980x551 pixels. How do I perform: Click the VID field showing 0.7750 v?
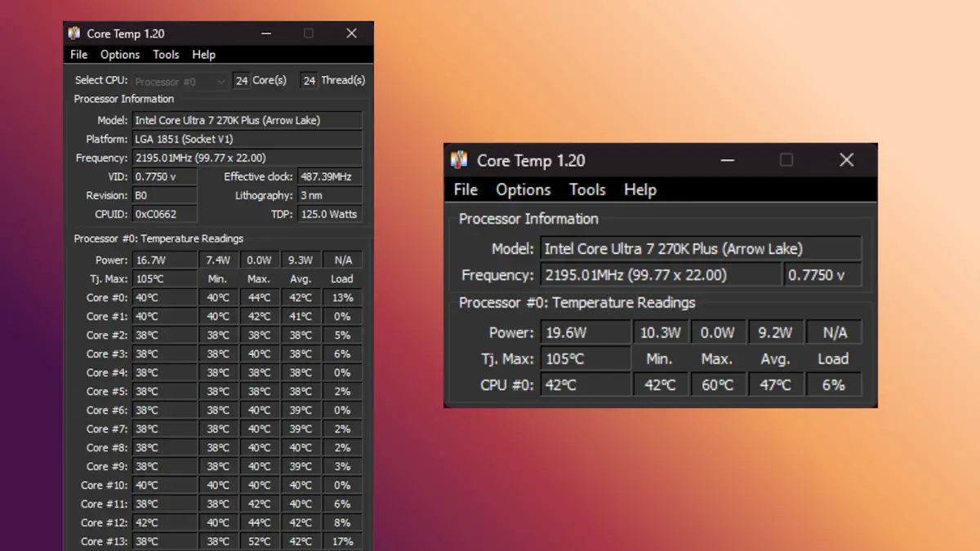163,176
